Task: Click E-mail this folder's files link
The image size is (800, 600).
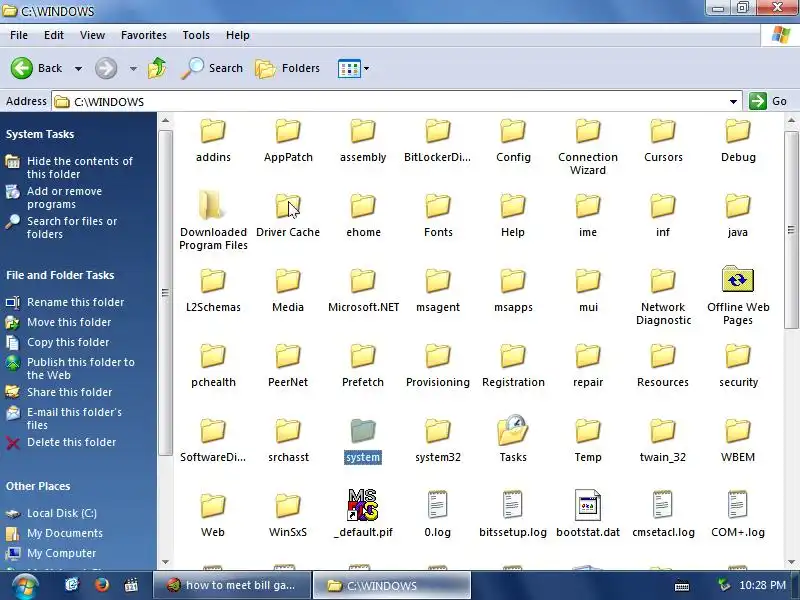Action: (x=74, y=418)
